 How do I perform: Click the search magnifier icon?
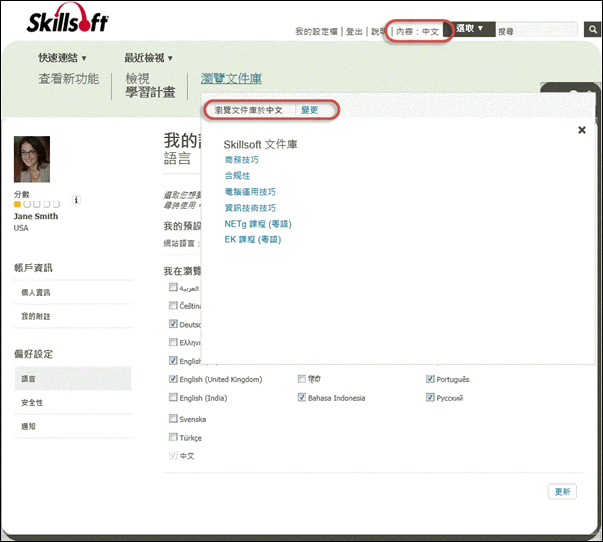point(593,29)
